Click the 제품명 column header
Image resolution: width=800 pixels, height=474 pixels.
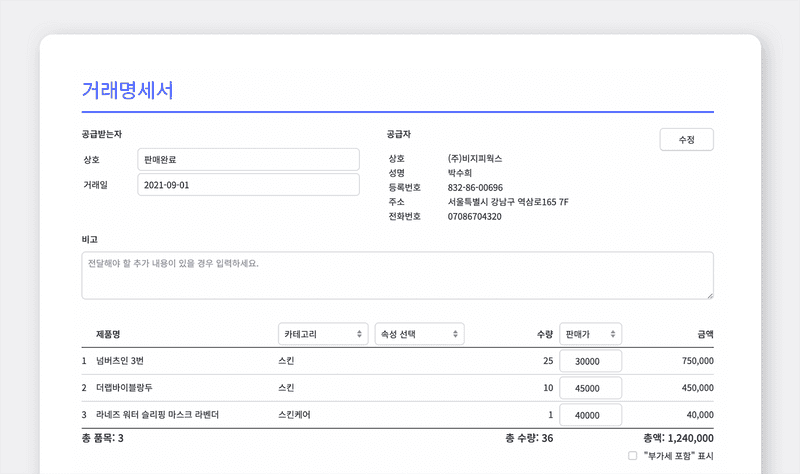[109, 334]
